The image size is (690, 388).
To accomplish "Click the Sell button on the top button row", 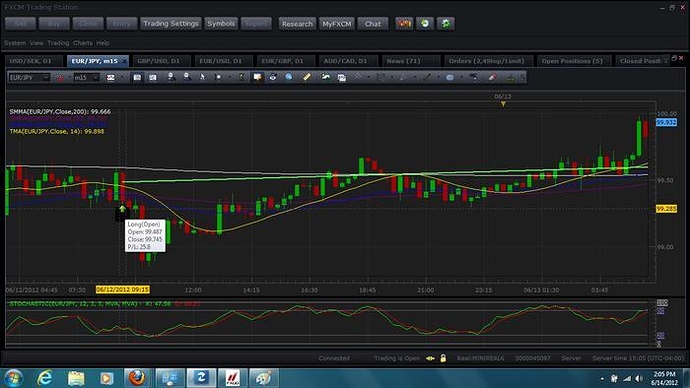I will point(20,23).
